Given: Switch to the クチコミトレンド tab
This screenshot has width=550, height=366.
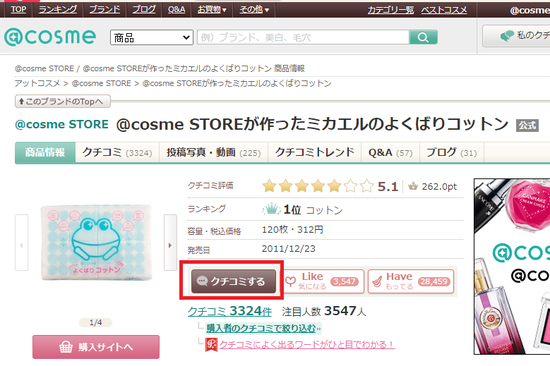Looking at the screenshot, I should tap(315, 152).
